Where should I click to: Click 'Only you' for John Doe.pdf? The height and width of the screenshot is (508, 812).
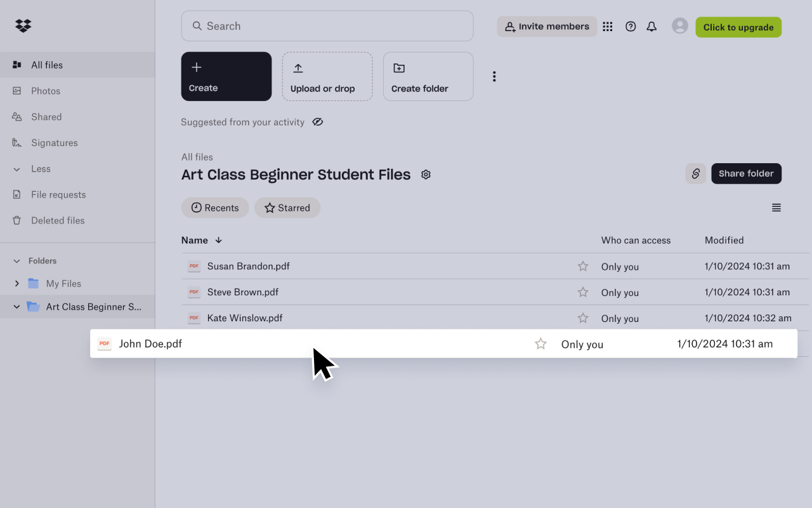pyautogui.click(x=582, y=344)
